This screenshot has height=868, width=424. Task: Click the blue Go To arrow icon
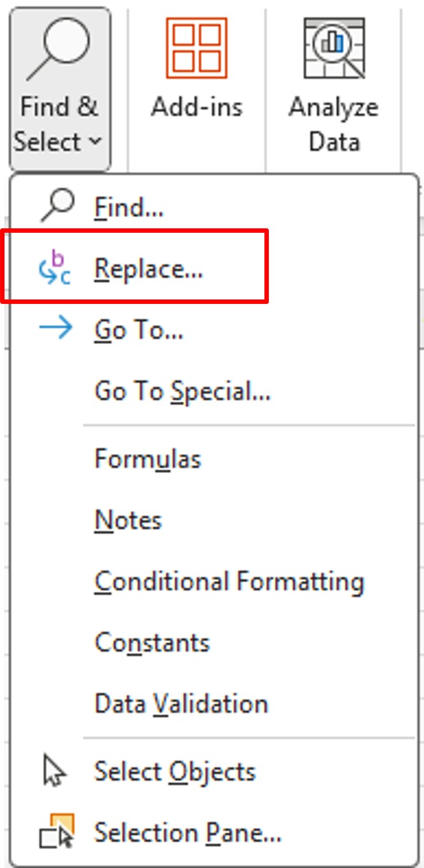point(56,329)
